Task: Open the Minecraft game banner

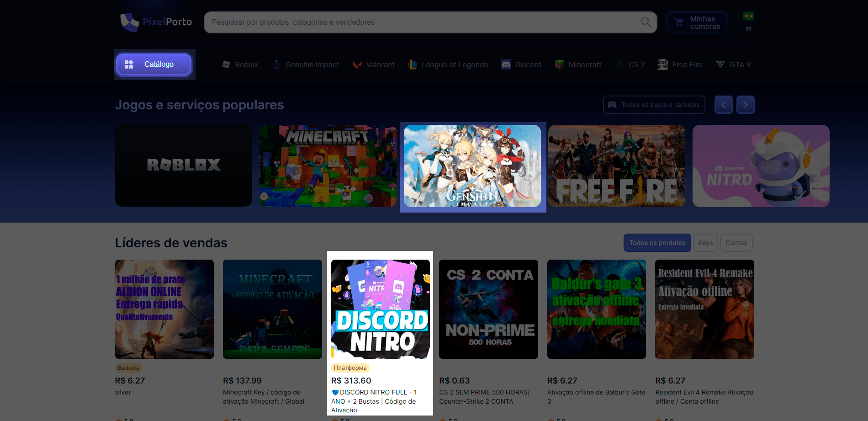Action: pos(328,166)
